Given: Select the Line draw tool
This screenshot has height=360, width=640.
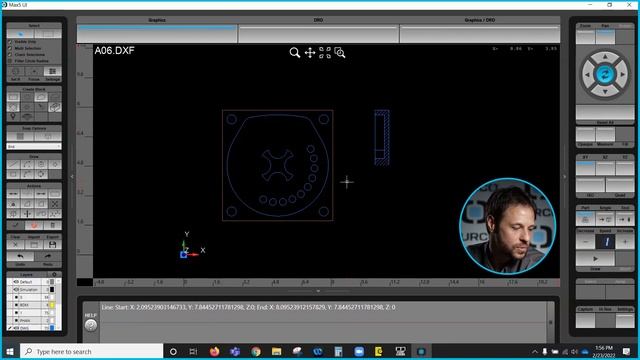Looking at the screenshot, I should click(13, 164).
